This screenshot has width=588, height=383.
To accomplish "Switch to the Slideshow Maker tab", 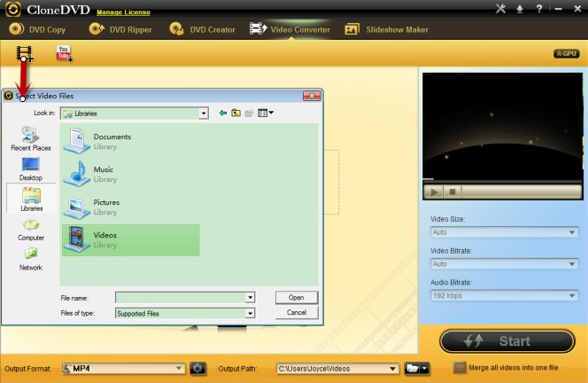I will (387, 29).
